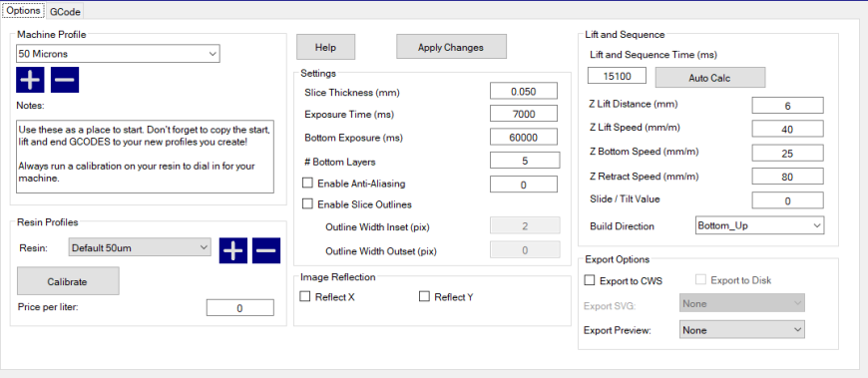The width and height of the screenshot is (868, 378).
Task: Open the Export Preview dropdown
Action: point(741,330)
